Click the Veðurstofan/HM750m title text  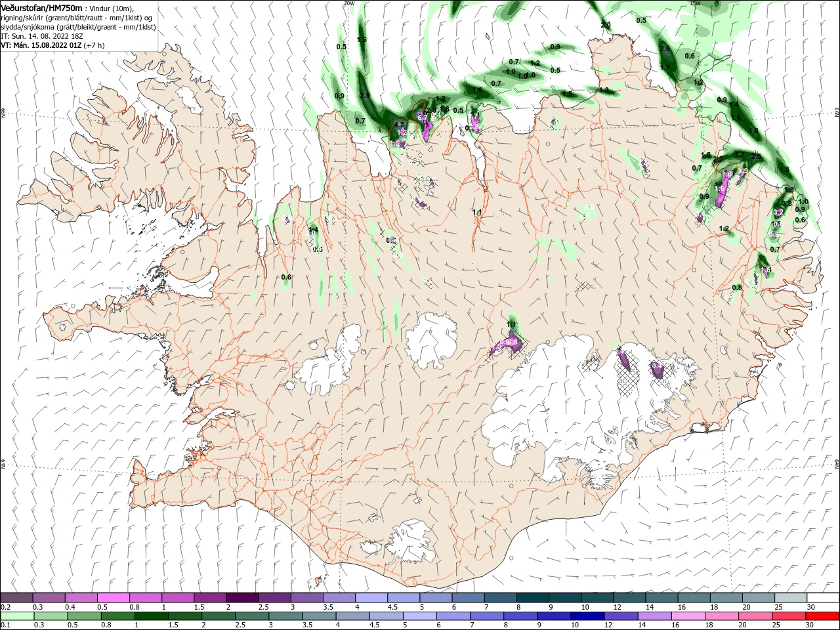41,7
